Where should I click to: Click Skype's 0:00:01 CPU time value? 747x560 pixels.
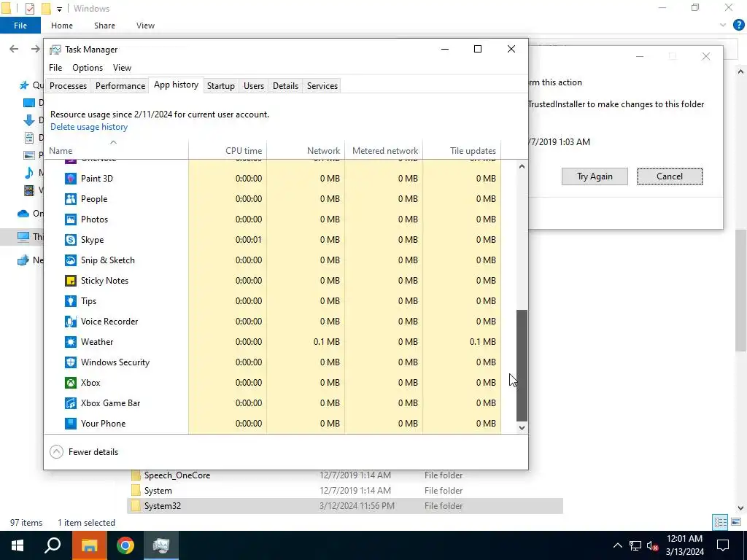pyautogui.click(x=248, y=240)
